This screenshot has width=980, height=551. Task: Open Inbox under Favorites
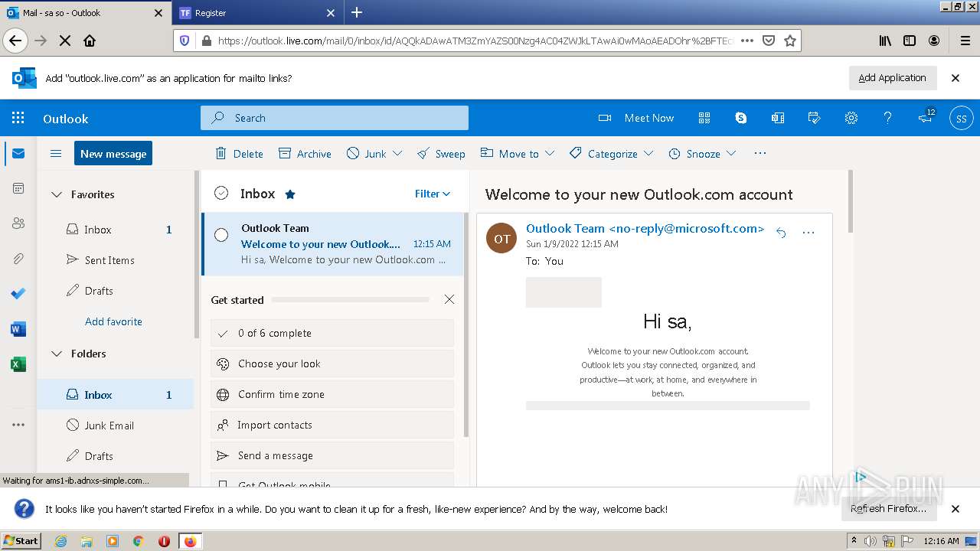[116, 230]
